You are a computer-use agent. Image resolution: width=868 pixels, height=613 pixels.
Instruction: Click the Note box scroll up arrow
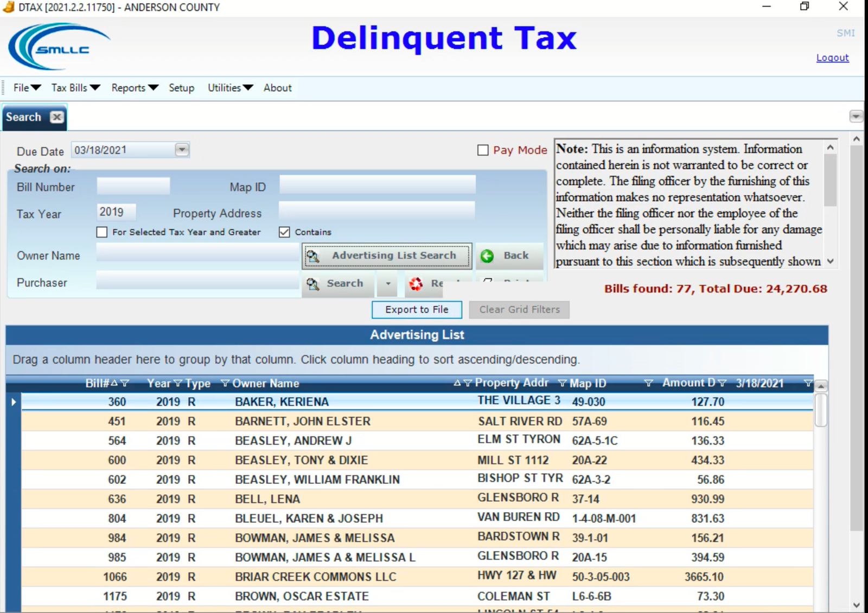[x=830, y=147]
